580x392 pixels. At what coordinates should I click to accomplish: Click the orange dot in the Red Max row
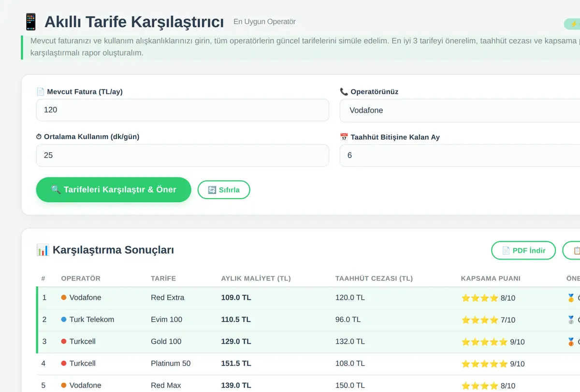pos(64,386)
